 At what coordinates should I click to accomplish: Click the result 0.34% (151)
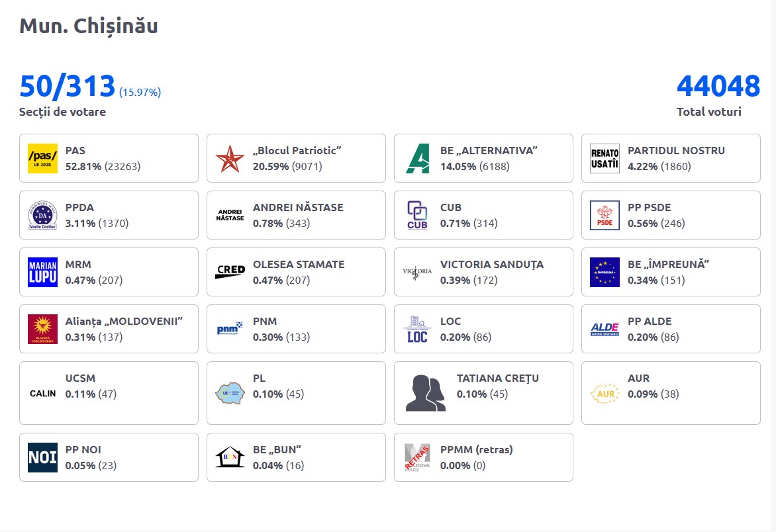coord(656,281)
